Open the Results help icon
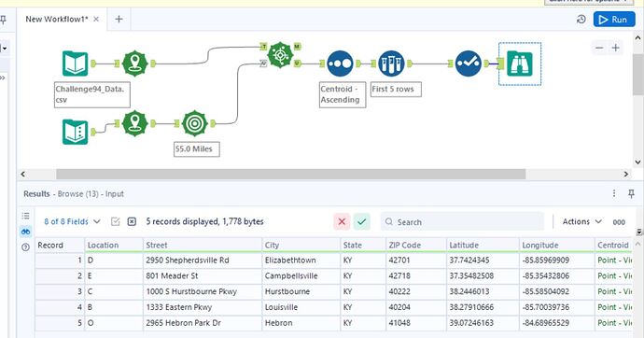644x338 pixels. click(25, 246)
